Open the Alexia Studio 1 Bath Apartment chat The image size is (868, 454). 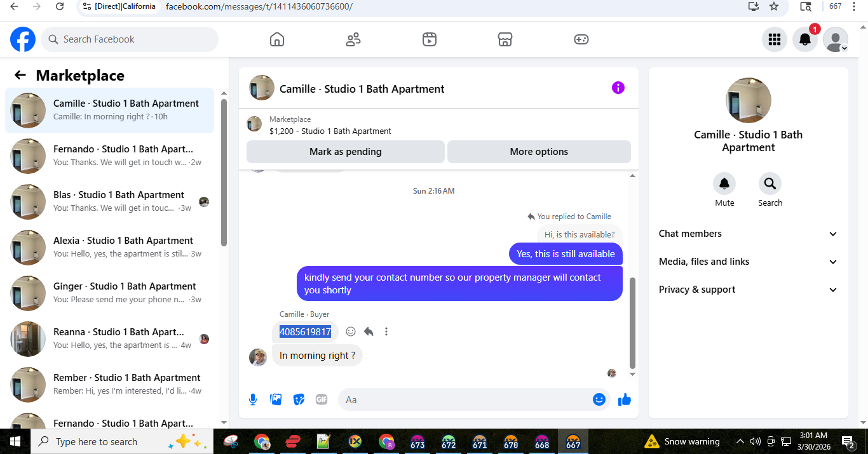click(x=110, y=248)
